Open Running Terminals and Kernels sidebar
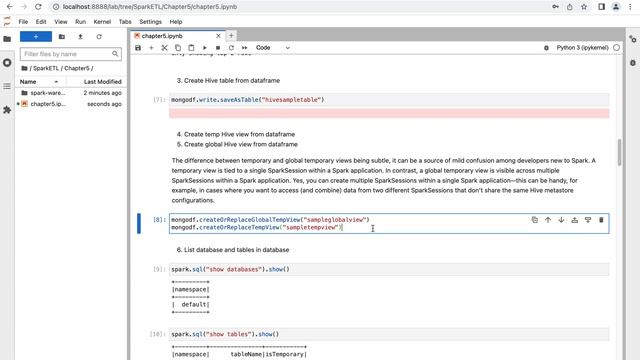 tap(7, 63)
